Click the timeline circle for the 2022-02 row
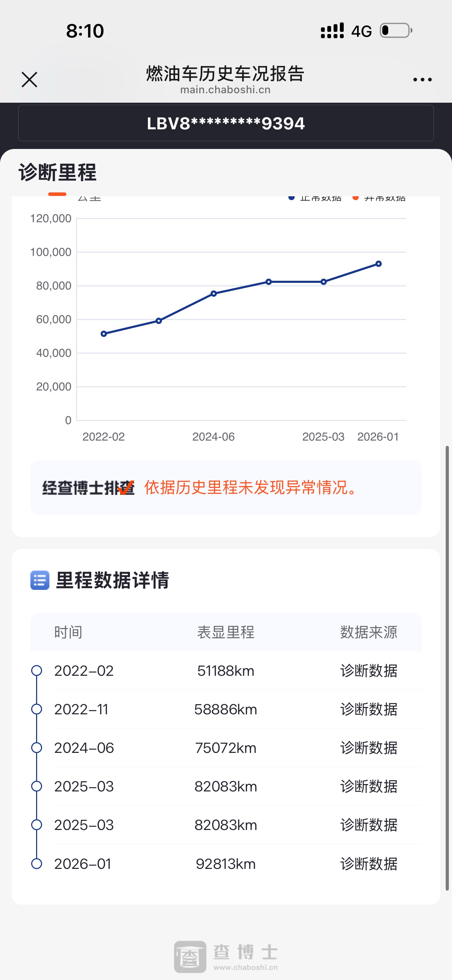The width and height of the screenshot is (452, 980). coord(36,671)
